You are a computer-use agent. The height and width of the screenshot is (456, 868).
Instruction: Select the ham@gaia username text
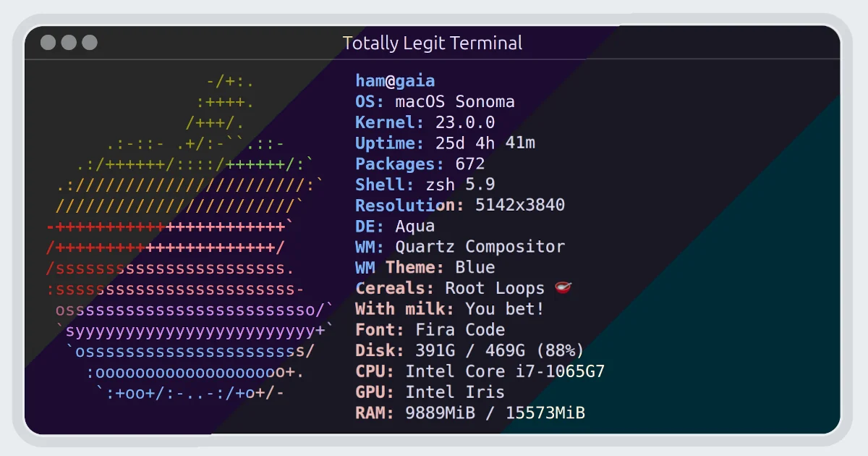click(x=395, y=81)
